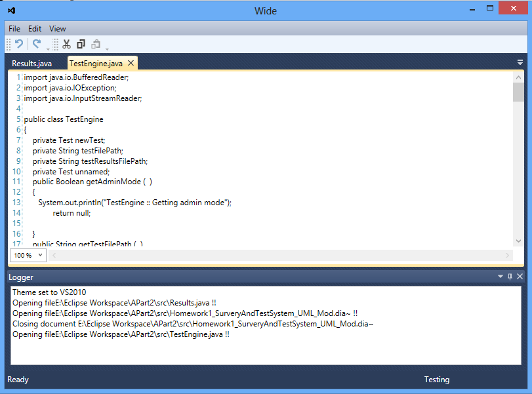The width and height of the screenshot is (532, 394).
Task: Click line 'import java.io.BufferedReader;'
Action: coord(76,77)
